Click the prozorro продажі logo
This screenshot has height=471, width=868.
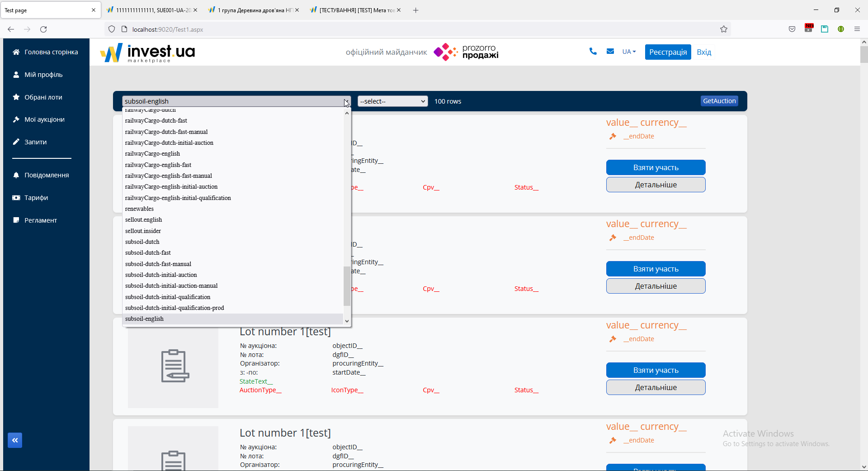pyautogui.click(x=466, y=52)
